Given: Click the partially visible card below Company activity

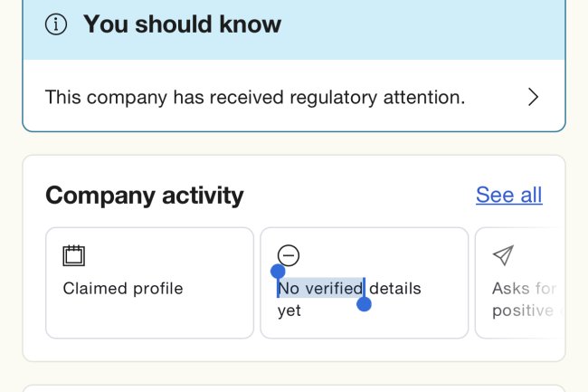Looking at the screenshot, I should (x=293, y=387).
